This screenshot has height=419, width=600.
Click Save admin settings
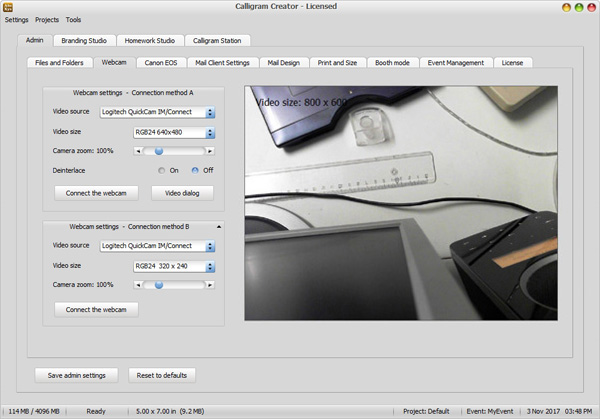(x=77, y=375)
